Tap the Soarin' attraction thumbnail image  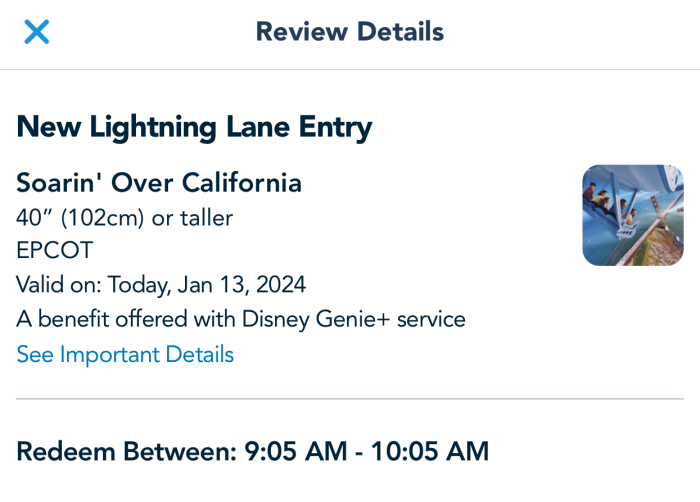633,215
